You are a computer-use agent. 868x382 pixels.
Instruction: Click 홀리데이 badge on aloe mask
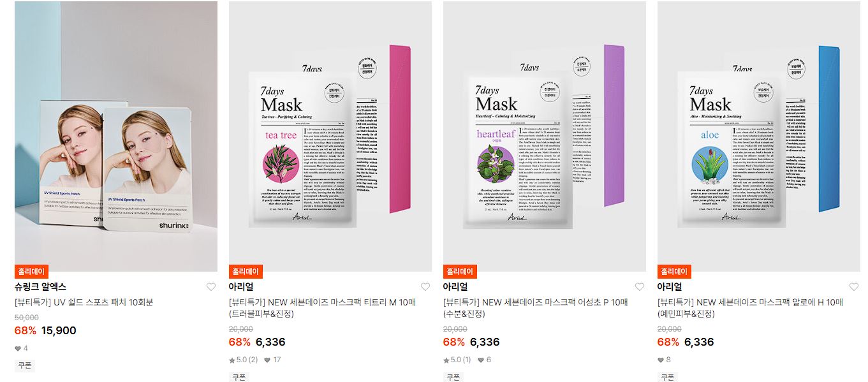pyautogui.click(x=674, y=272)
